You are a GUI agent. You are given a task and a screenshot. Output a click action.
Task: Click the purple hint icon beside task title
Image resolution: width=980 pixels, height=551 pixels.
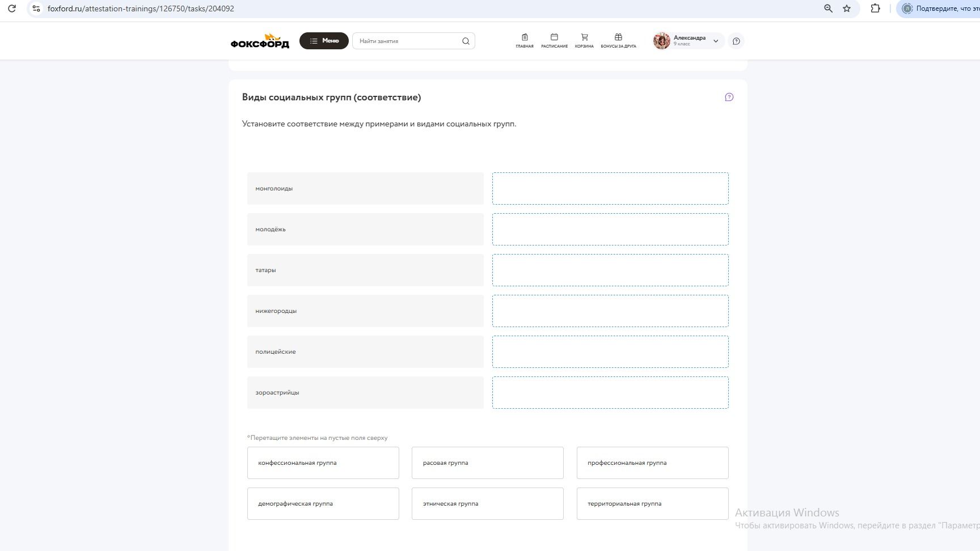click(729, 97)
